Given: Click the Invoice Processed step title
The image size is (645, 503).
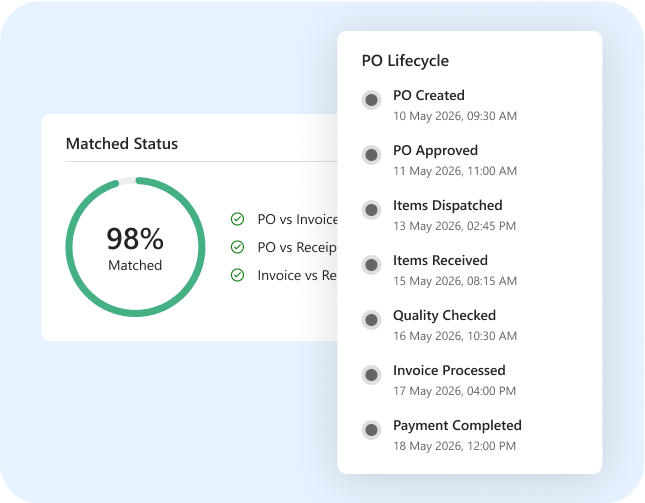Looking at the screenshot, I should pos(449,371).
